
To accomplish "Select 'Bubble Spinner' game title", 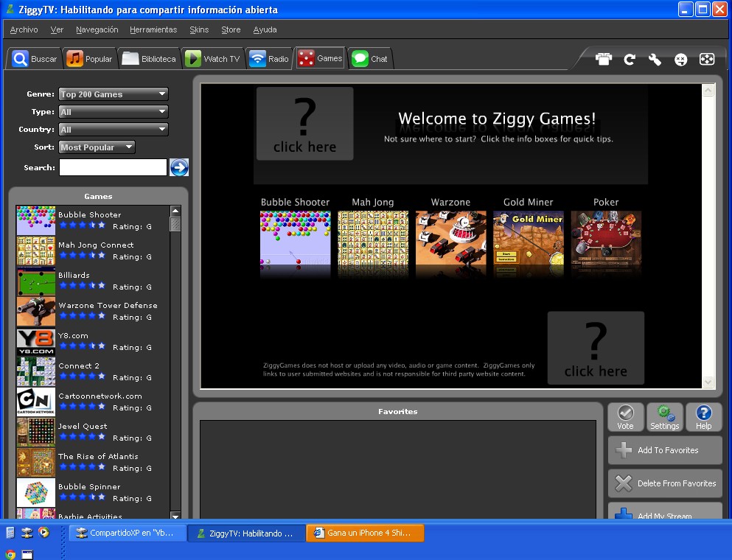I will click(x=89, y=486).
